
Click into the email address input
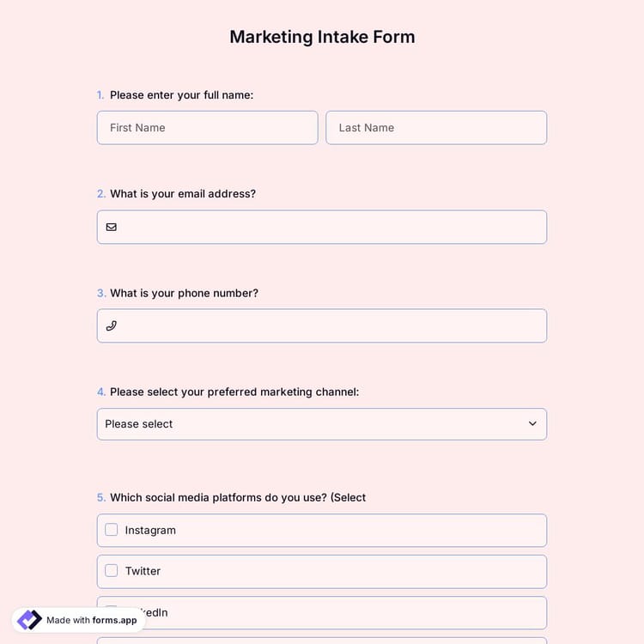(331, 228)
